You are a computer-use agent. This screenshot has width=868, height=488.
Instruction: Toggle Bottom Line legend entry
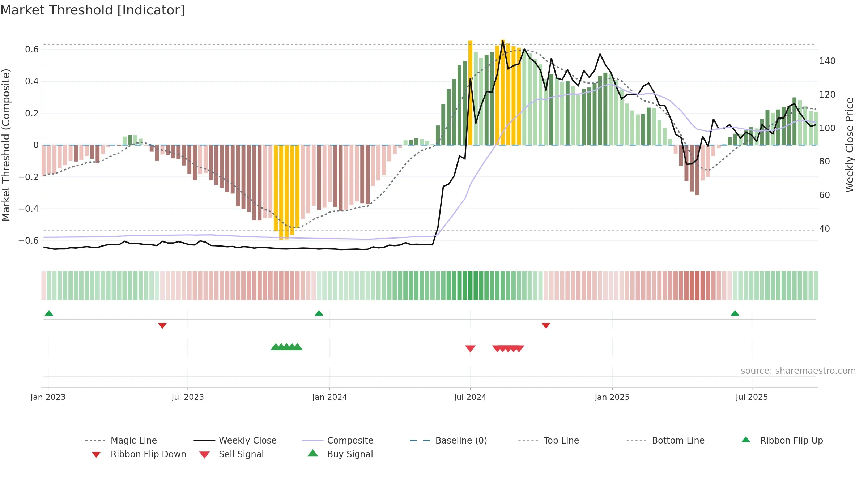(665, 440)
